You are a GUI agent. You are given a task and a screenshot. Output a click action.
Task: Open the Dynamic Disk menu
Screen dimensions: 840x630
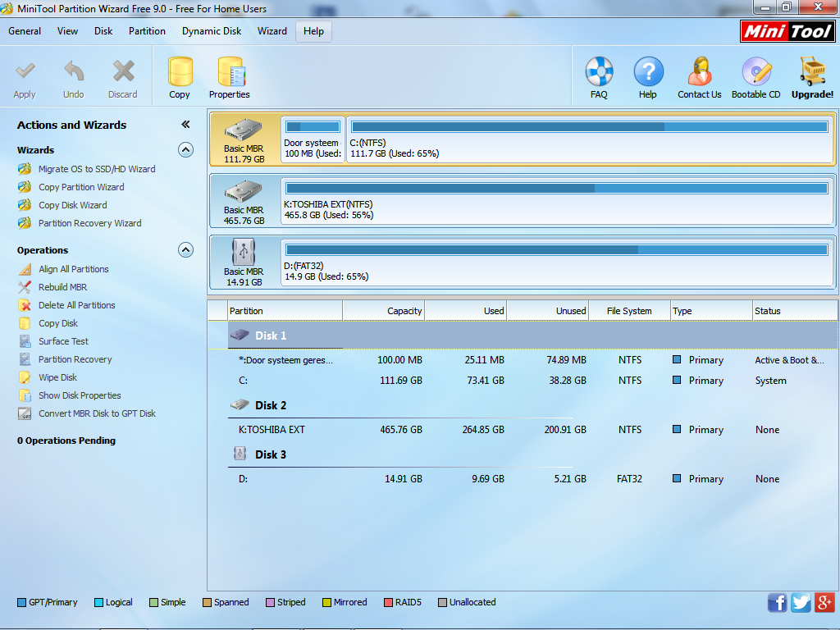coord(212,31)
